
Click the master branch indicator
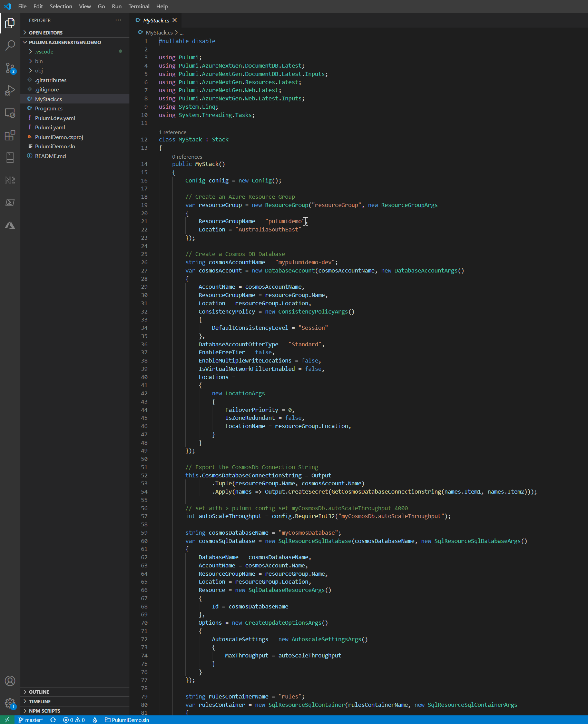point(31,720)
